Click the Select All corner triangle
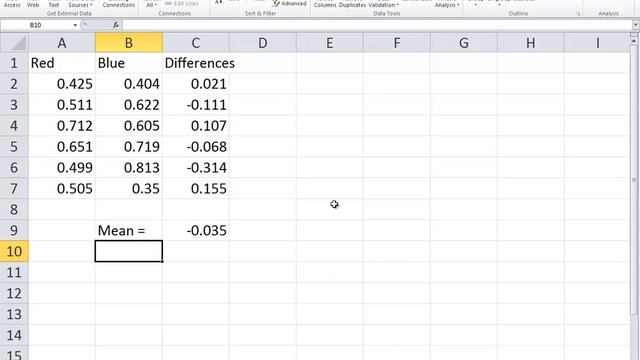Screen dimensions: 640x360 tap(14, 42)
